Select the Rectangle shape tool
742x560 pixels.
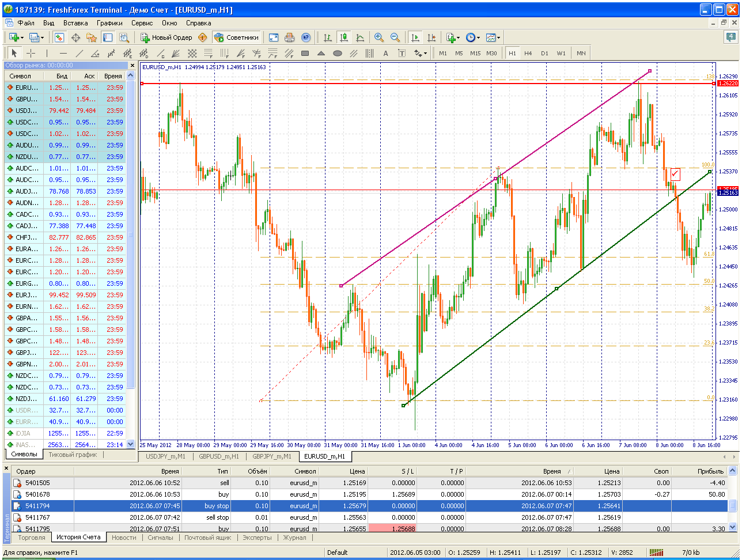coord(305,53)
